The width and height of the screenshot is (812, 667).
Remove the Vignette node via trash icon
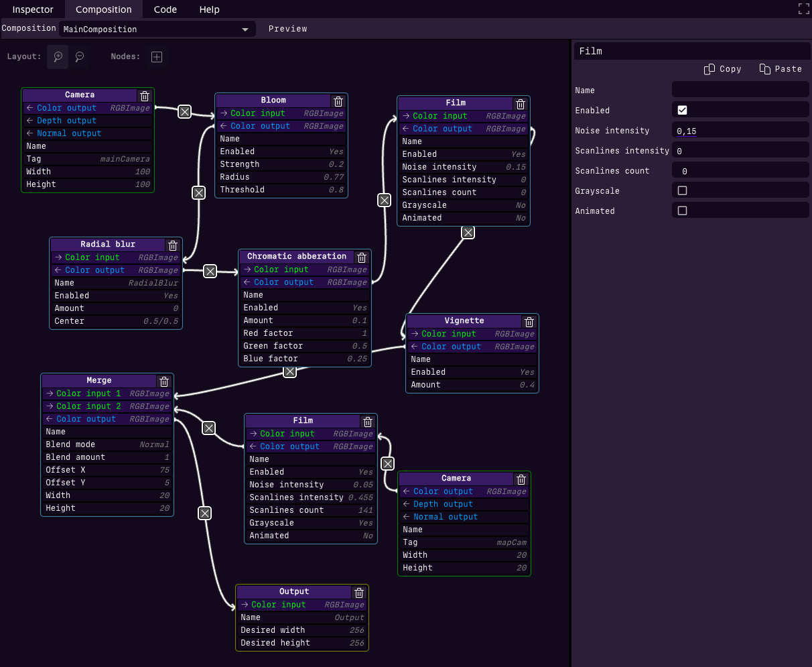[x=529, y=322]
